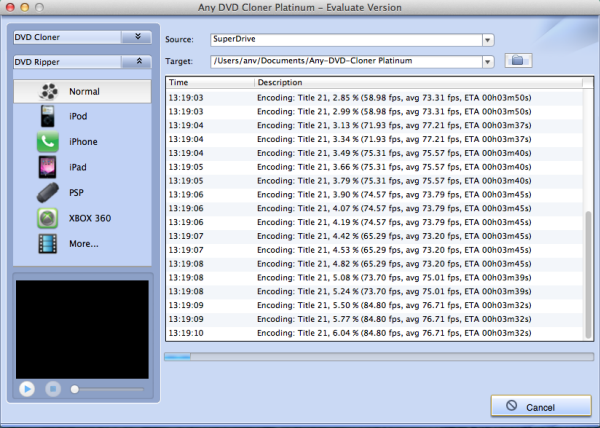Click the window title text
The image size is (600, 428).
tap(300, 7)
